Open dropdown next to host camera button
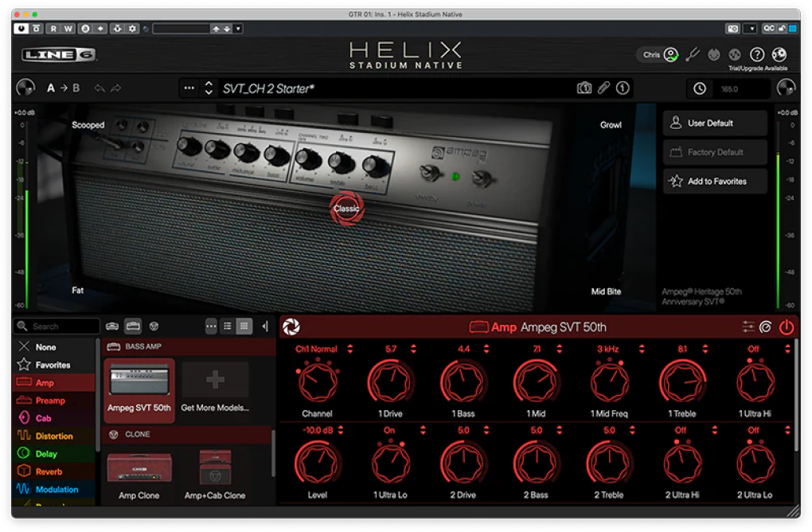The height and width of the screenshot is (532, 812). 751,29
